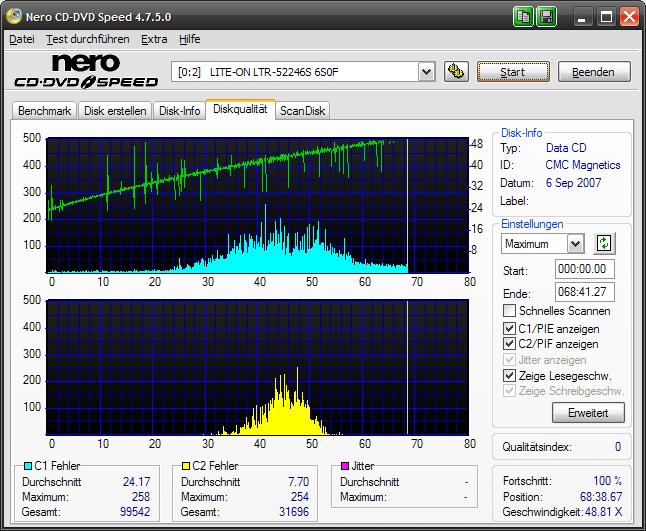This screenshot has height=531, width=646.
Task: Minimize the Nero CD-DVD Speed window
Action: [582, 17]
